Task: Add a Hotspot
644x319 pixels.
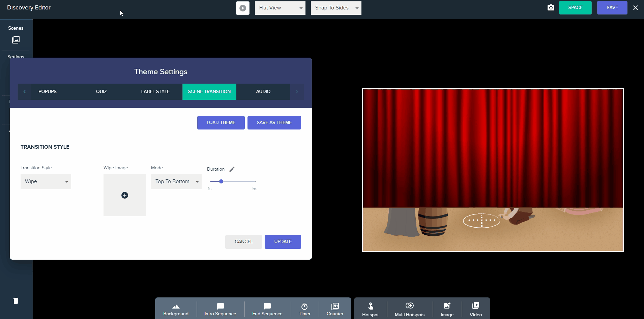Action: click(370, 310)
